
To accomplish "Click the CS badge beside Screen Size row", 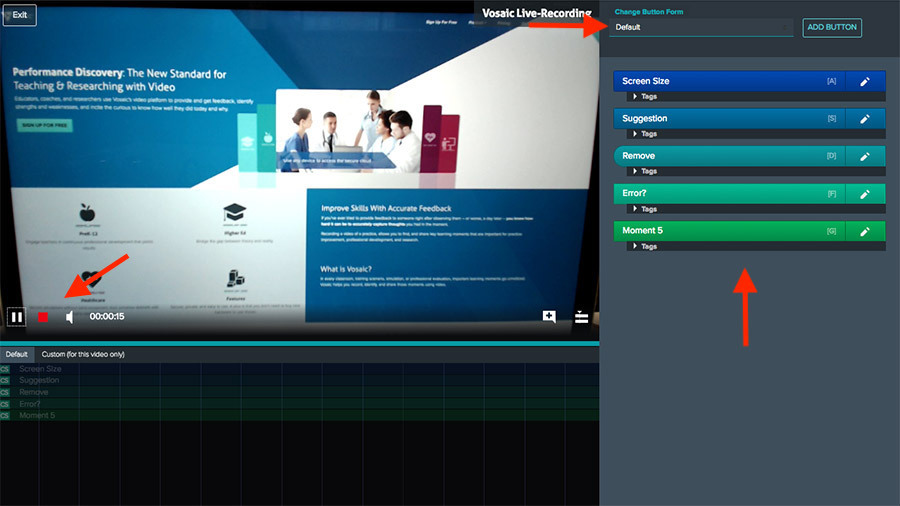I will tap(5, 369).
